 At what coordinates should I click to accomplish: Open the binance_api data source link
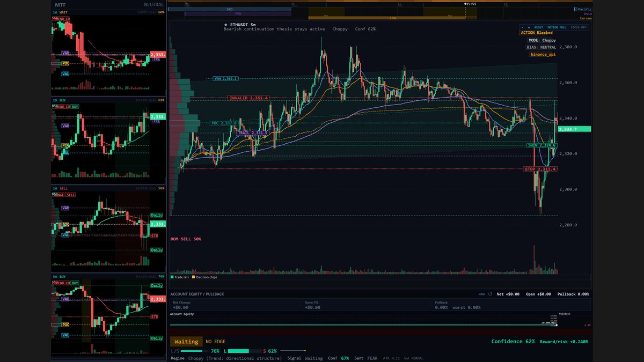[543, 54]
